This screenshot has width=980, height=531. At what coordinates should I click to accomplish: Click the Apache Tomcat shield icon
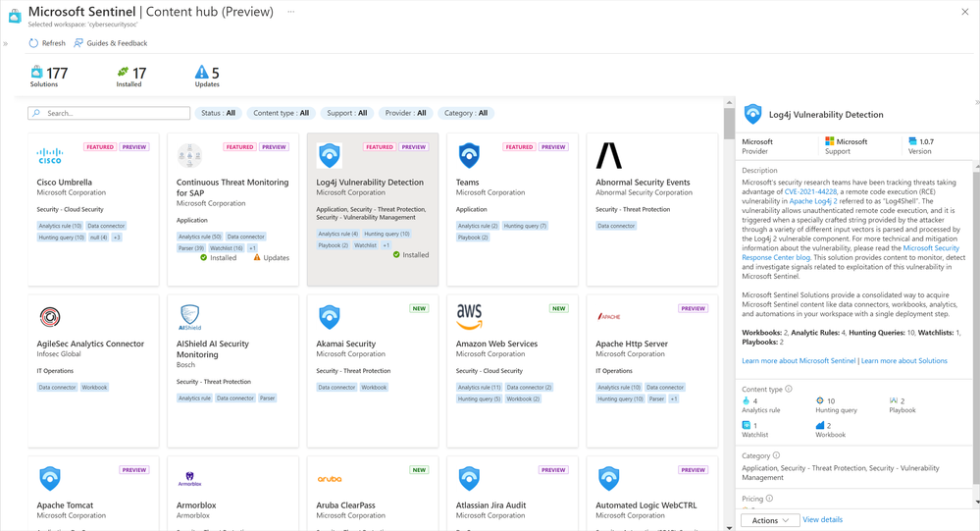point(50,478)
